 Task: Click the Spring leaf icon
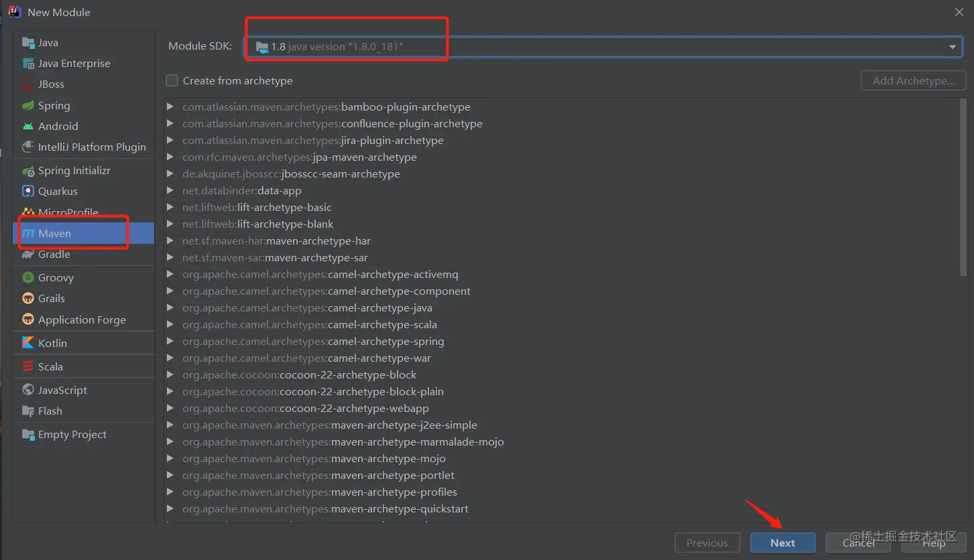[28, 106]
